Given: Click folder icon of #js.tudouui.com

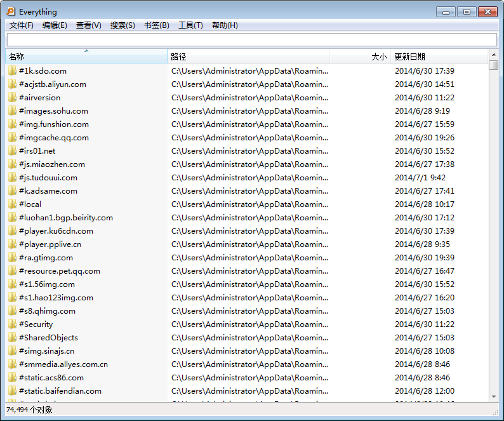Looking at the screenshot, I should click(x=12, y=178).
